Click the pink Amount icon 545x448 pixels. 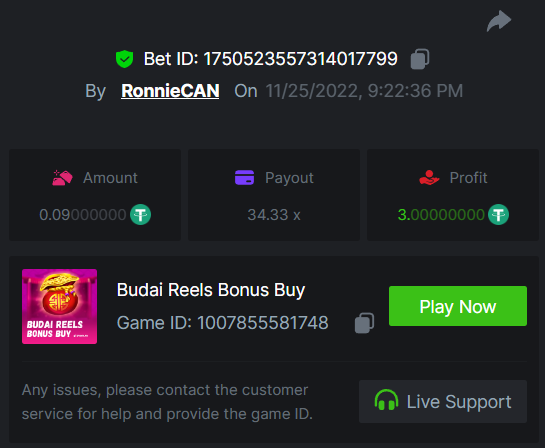point(62,178)
